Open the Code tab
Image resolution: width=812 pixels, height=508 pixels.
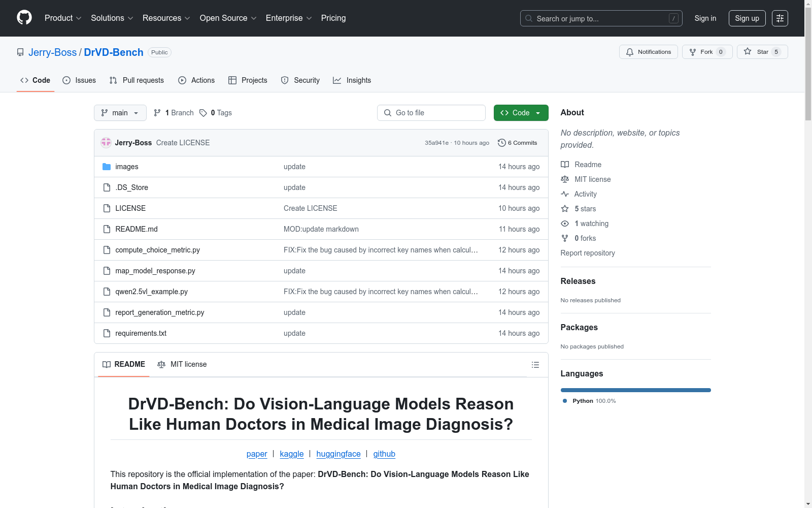(x=35, y=80)
